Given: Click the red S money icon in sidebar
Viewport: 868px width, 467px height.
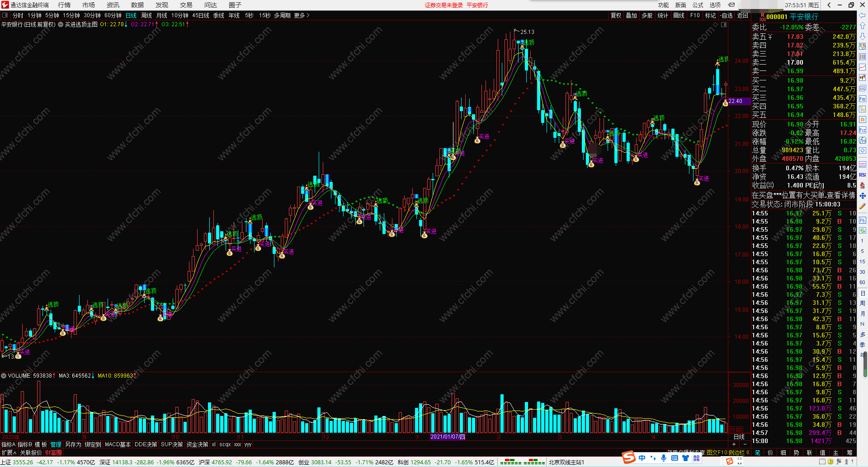Looking at the screenshot, I should pos(863,185).
